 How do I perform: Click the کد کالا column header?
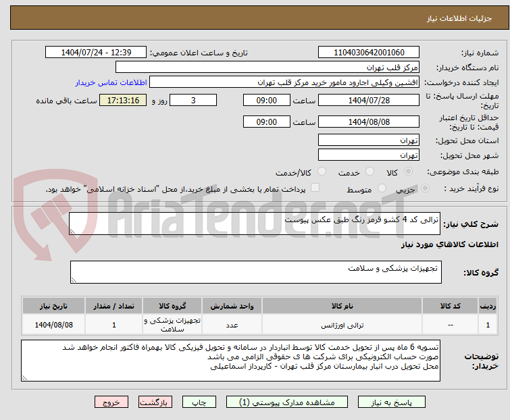pyautogui.click(x=450, y=306)
